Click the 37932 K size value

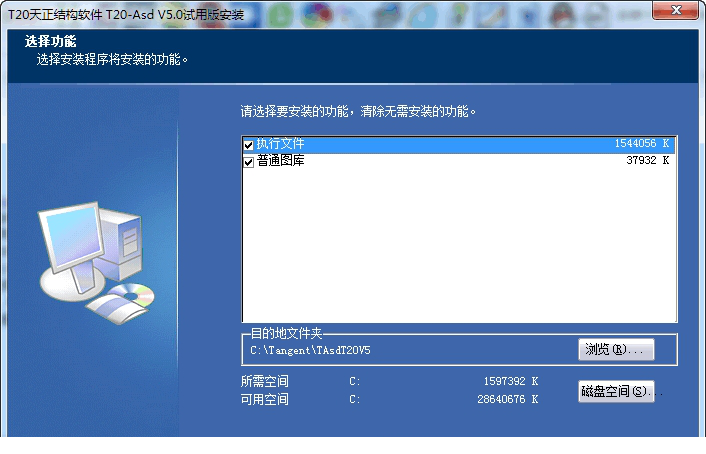(x=647, y=160)
